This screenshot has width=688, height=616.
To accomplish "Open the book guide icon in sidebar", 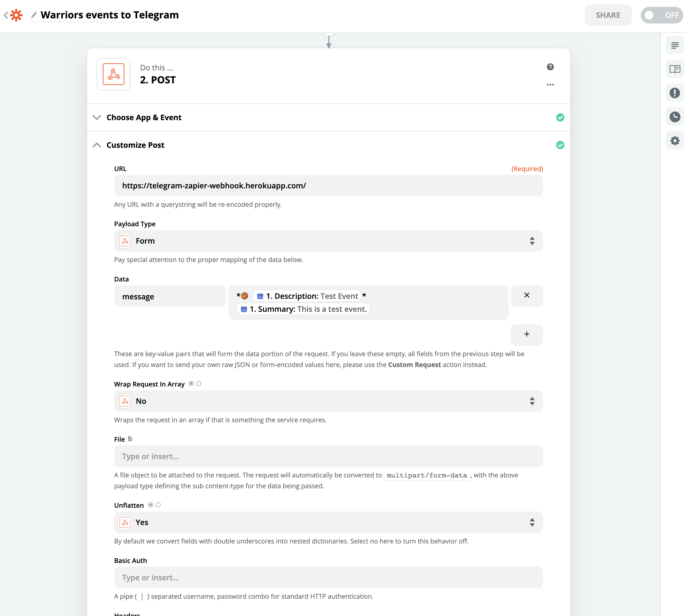I will point(674,69).
